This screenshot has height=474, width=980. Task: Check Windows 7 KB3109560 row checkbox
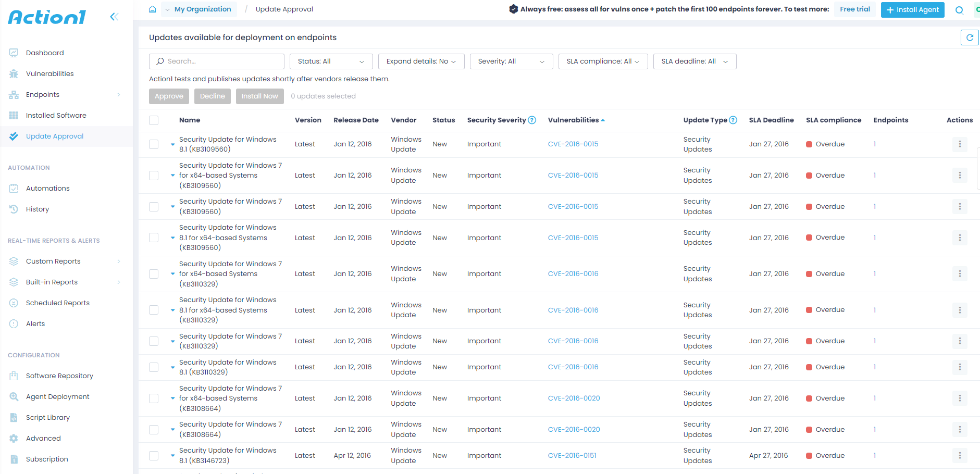coord(154,207)
